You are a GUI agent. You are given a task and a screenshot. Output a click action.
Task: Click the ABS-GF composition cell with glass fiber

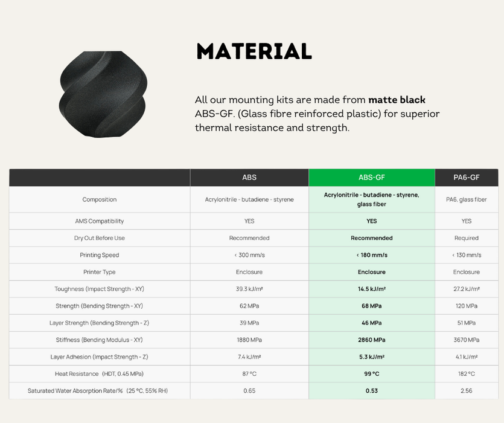coord(372,199)
